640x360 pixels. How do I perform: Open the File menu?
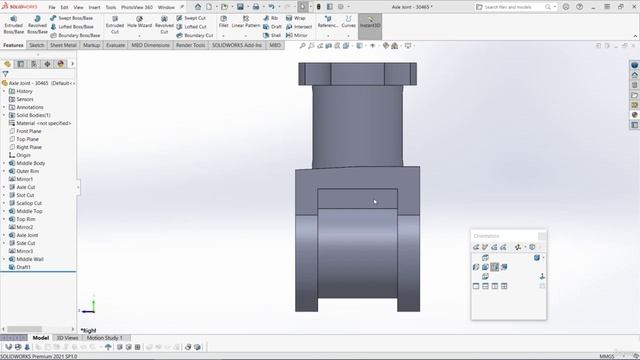pyautogui.click(x=52, y=7)
